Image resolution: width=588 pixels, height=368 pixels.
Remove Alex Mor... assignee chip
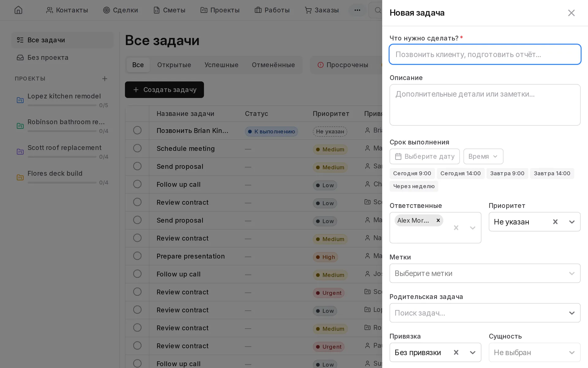tap(438, 220)
